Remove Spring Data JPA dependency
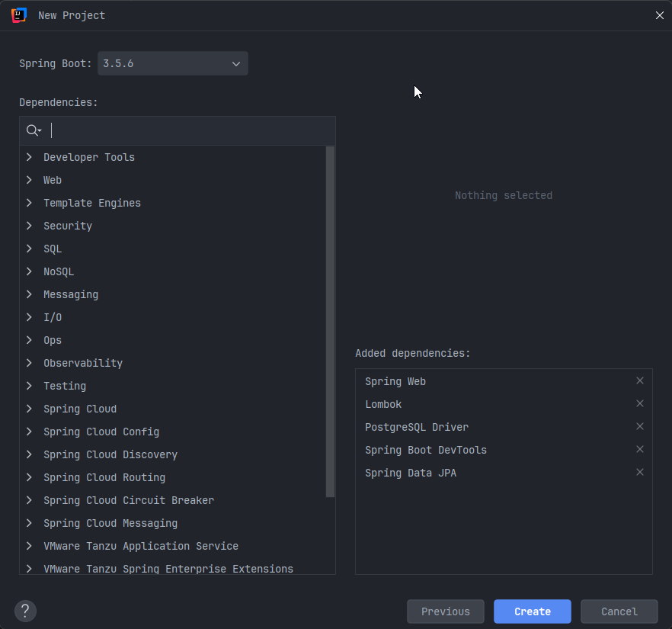This screenshot has height=629, width=672. click(x=639, y=472)
